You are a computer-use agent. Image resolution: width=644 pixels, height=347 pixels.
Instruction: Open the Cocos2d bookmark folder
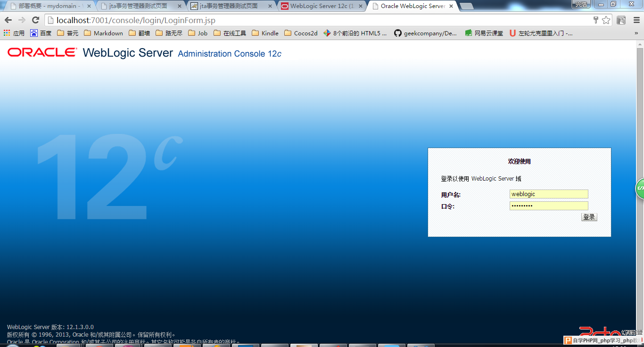point(301,33)
